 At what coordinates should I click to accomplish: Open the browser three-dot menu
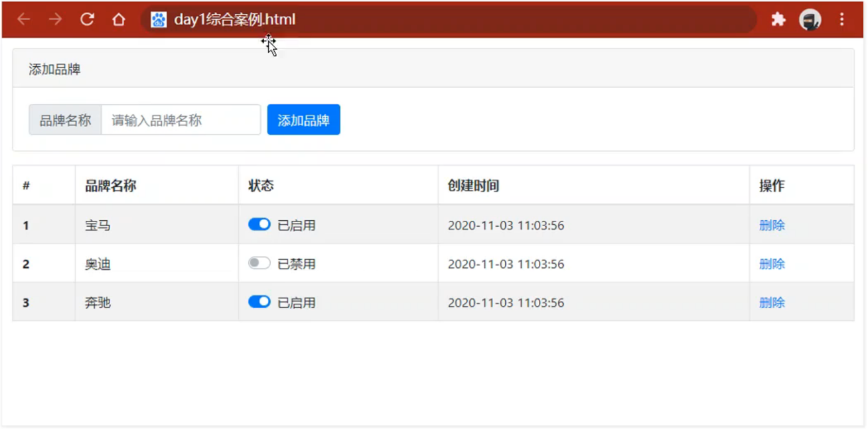(841, 19)
